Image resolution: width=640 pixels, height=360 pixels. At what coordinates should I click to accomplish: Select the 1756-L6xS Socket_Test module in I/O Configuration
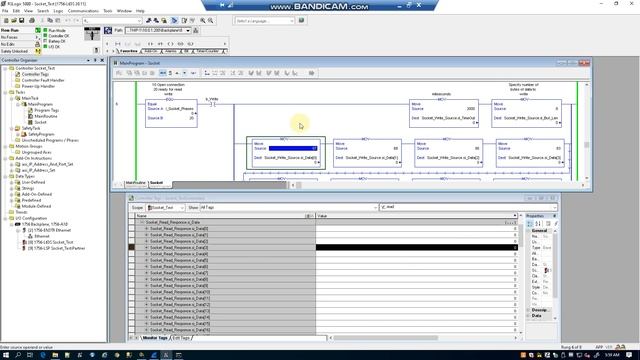[51, 242]
